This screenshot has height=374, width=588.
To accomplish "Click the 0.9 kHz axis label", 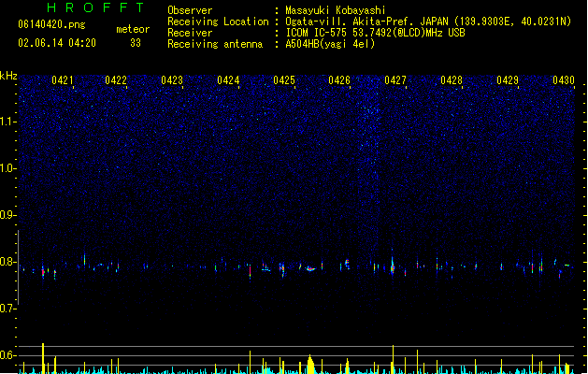I will (8, 215).
